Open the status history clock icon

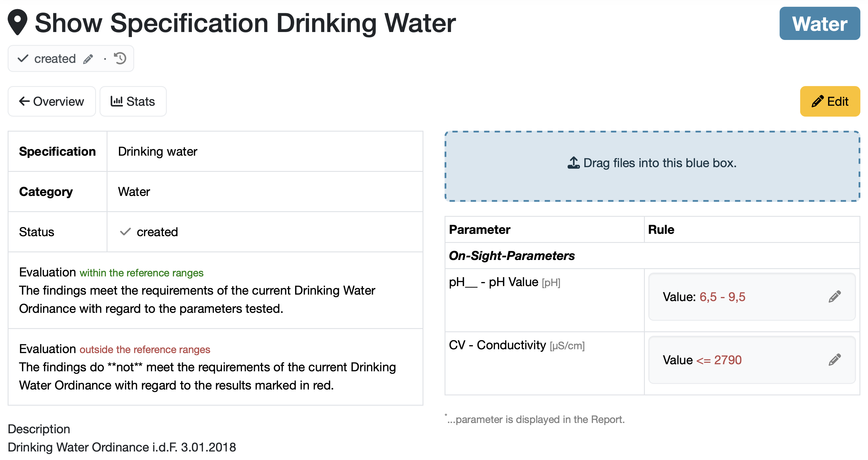click(x=120, y=58)
